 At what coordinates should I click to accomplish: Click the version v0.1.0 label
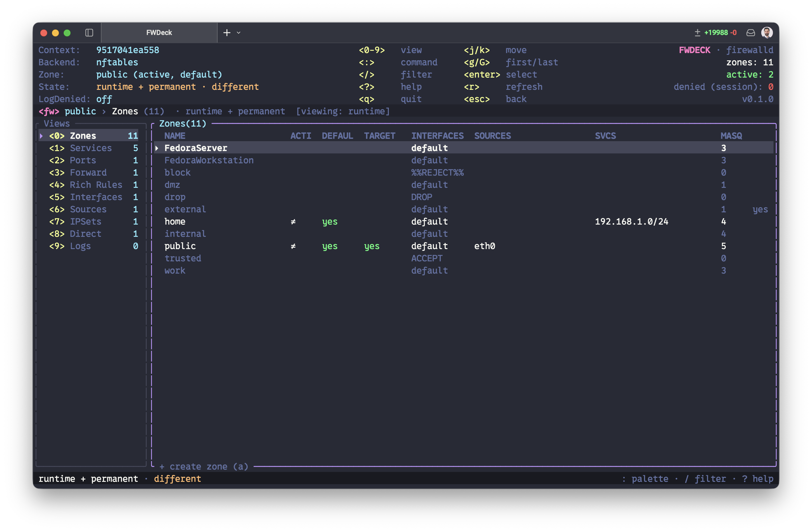point(758,99)
